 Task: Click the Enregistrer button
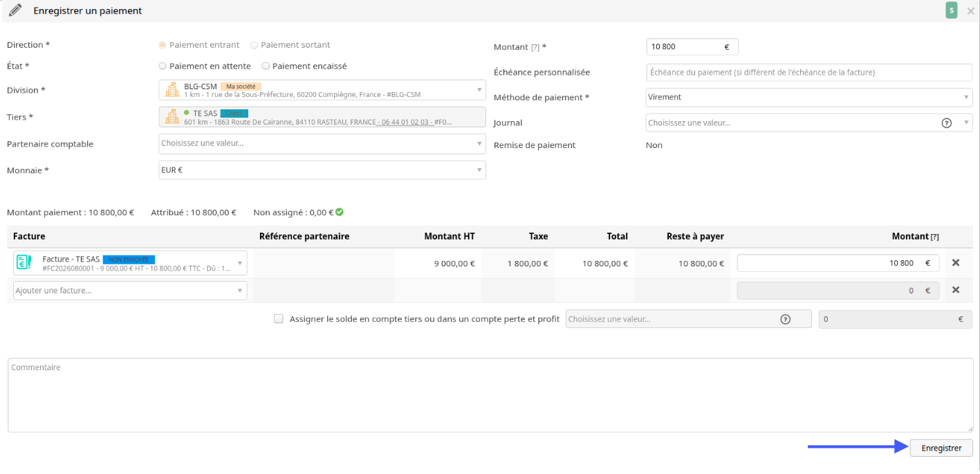tap(941, 448)
